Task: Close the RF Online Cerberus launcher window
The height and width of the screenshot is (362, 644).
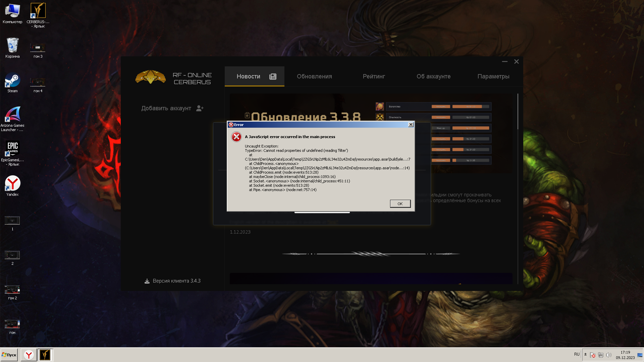Action: [517, 62]
